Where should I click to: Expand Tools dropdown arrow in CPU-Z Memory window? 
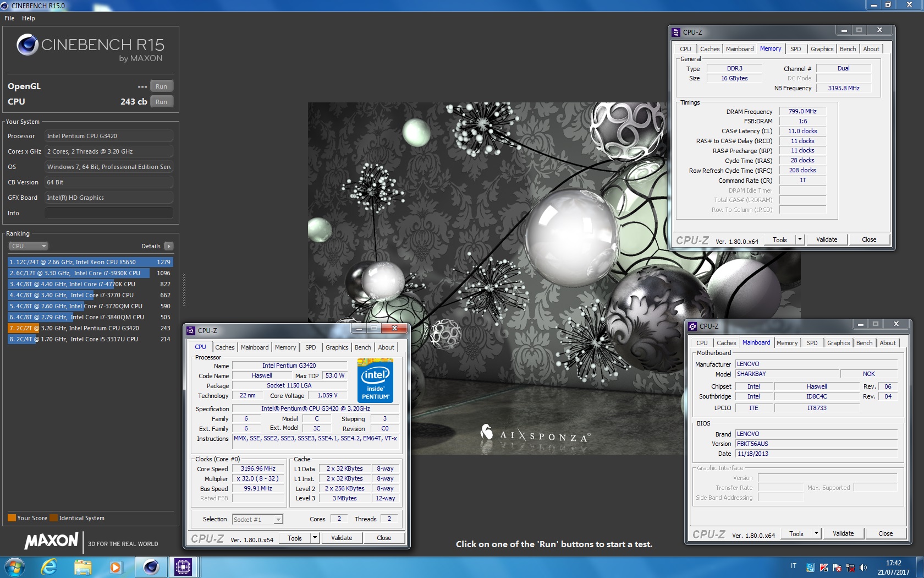point(800,239)
